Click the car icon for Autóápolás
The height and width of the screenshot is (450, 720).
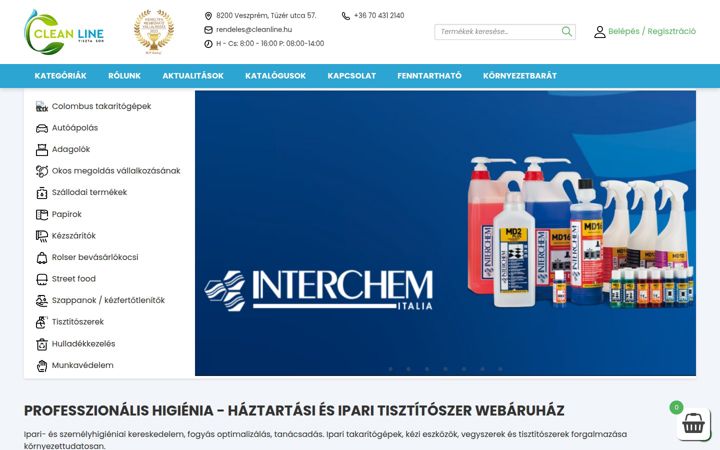tap(42, 128)
